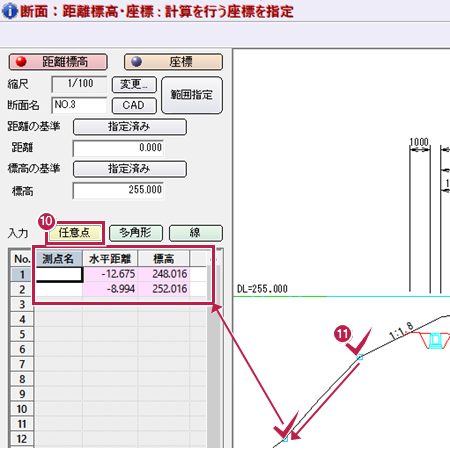
Task: Select the 多角形 input mode
Action: pyautogui.click(x=136, y=233)
